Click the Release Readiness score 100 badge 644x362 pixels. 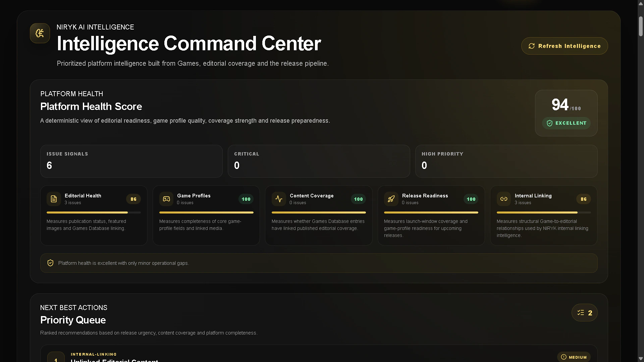[x=471, y=199]
